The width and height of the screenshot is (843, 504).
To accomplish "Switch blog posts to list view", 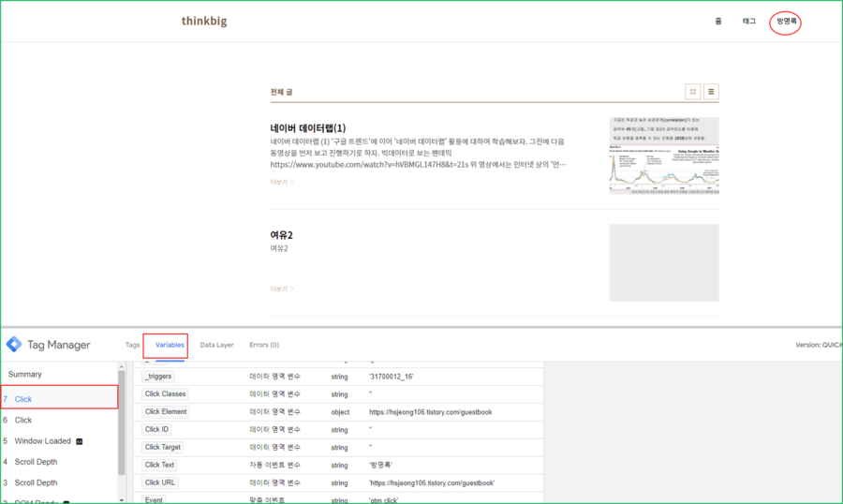I will pos(711,92).
